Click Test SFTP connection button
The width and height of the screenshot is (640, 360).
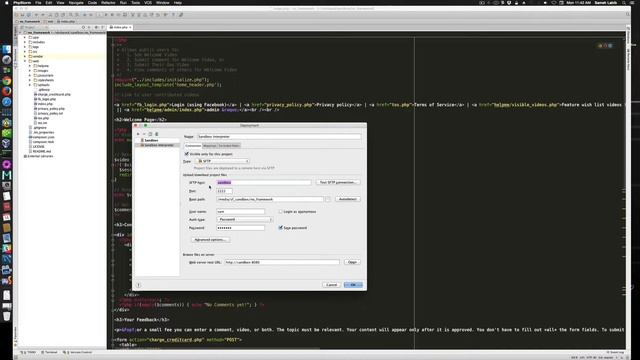pos(338,182)
